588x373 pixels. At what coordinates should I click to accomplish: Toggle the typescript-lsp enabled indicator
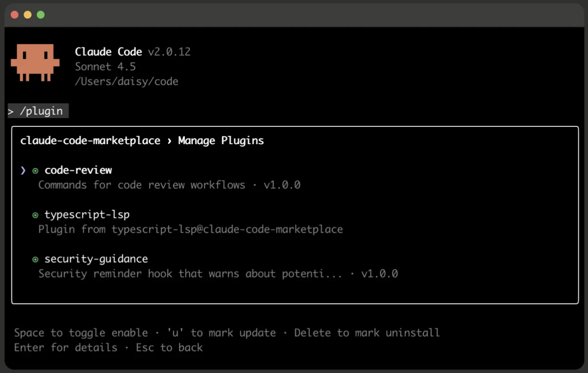coord(35,215)
